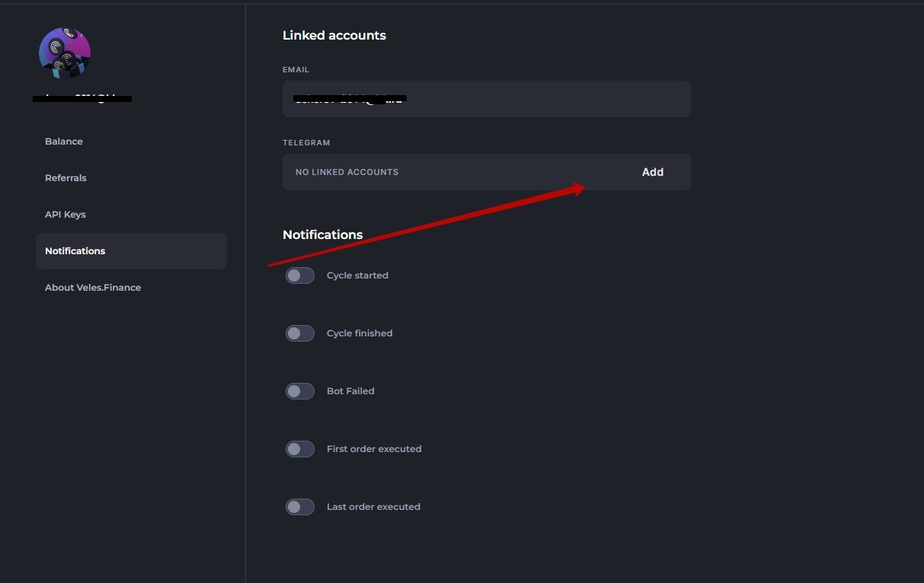
Task: Click the profile avatar image
Action: pyautogui.click(x=65, y=53)
